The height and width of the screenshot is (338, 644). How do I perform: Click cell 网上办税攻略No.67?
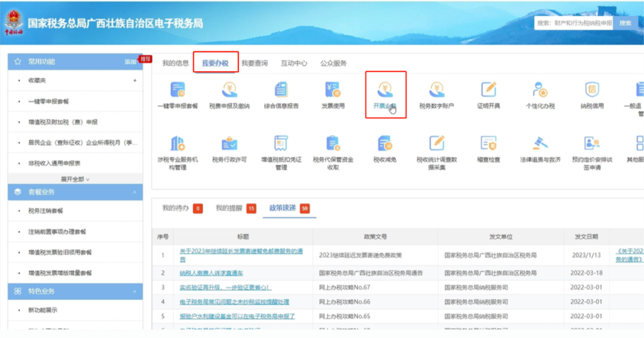pyautogui.click(x=345, y=287)
